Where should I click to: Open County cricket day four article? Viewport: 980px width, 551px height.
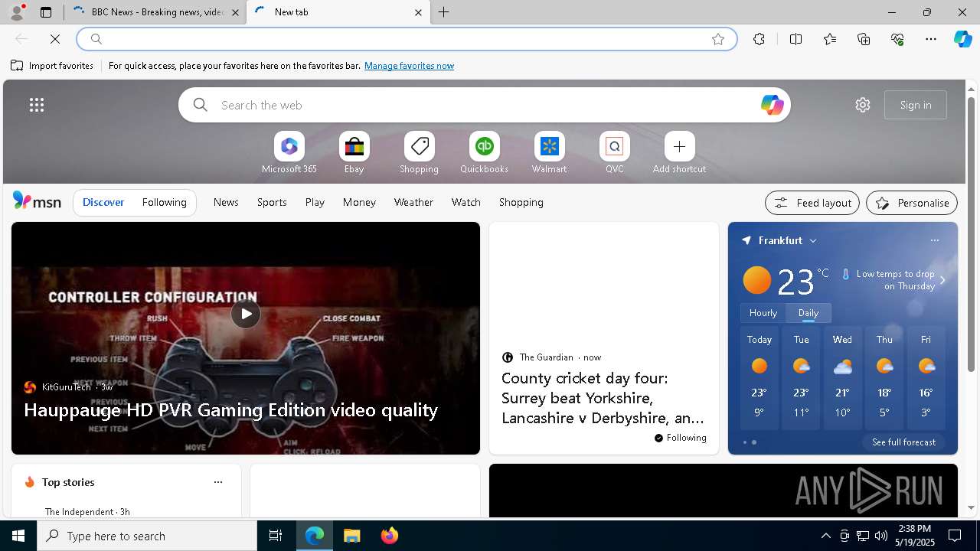[603, 398]
